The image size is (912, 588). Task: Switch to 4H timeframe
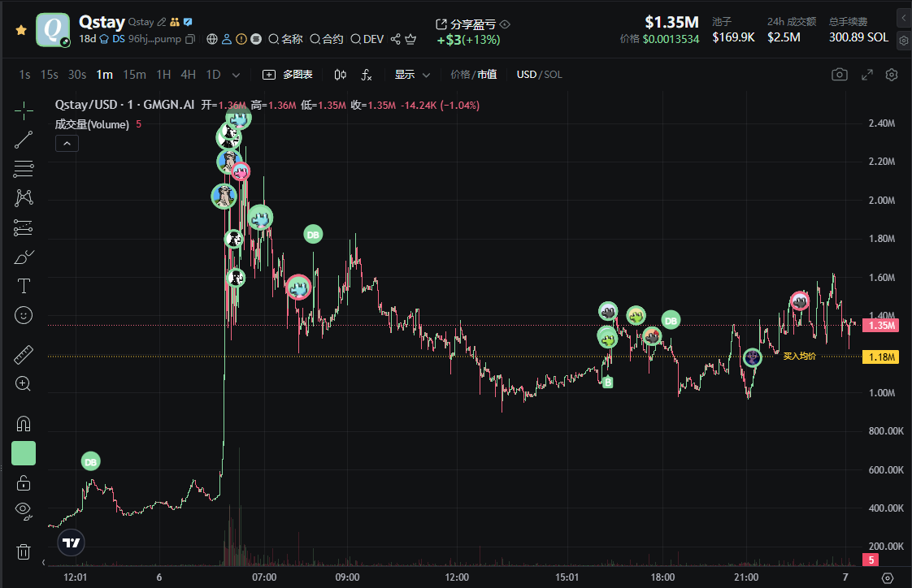pyautogui.click(x=188, y=75)
